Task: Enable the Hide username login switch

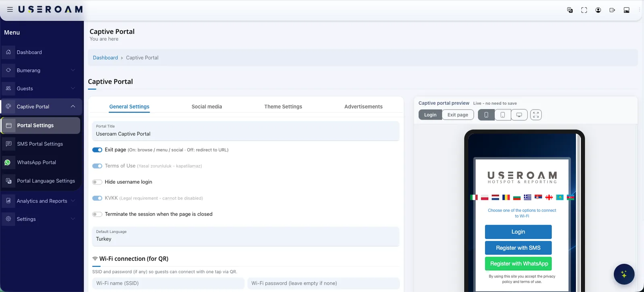Action: pyautogui.click(x=97, y=182)
